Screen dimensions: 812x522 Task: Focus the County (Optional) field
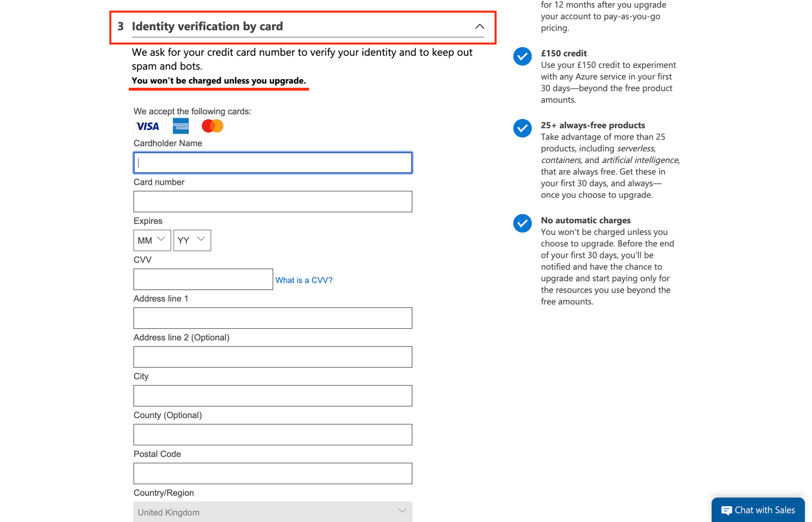coord(273,434)
